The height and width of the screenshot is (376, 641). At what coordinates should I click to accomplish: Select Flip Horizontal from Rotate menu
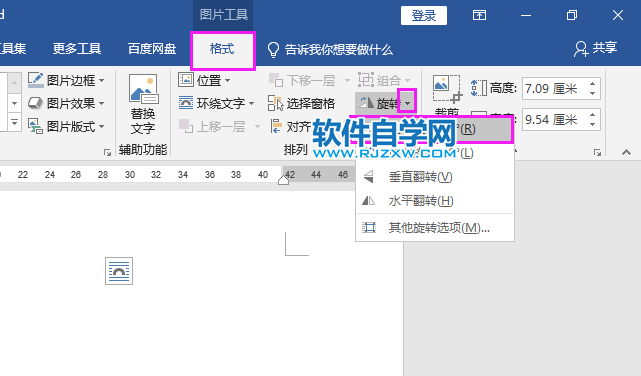coord(435,201)
